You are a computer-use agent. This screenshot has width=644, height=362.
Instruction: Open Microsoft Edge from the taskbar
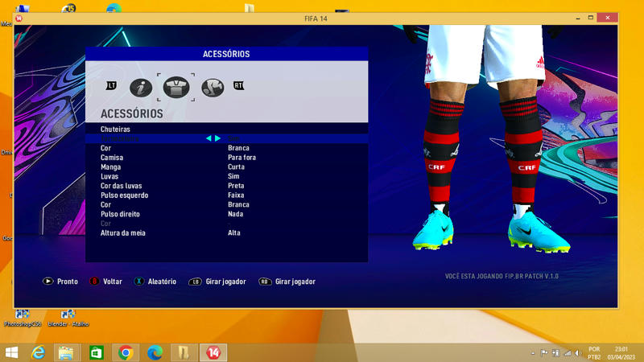point(155,352)
